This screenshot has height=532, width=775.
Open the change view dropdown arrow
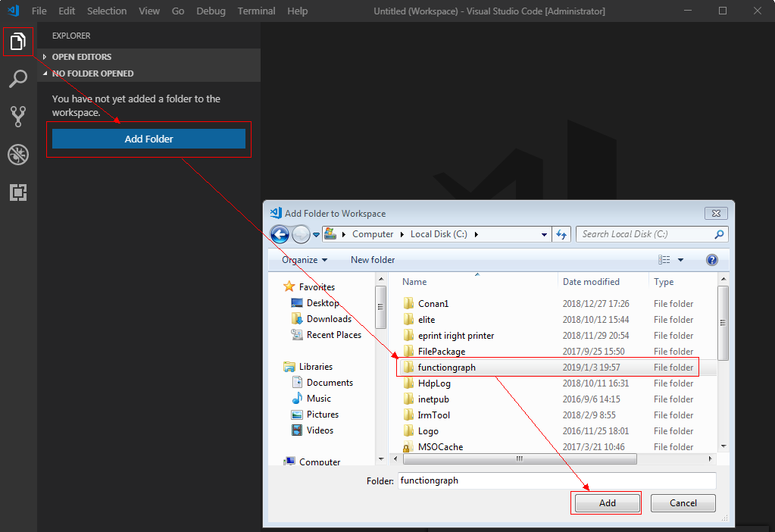click(x=680, y=260)
